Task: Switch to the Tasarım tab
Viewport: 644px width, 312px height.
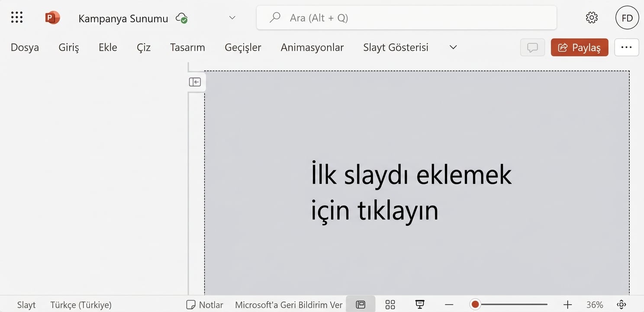Action: pyautogui.click(x=187, y=47)
